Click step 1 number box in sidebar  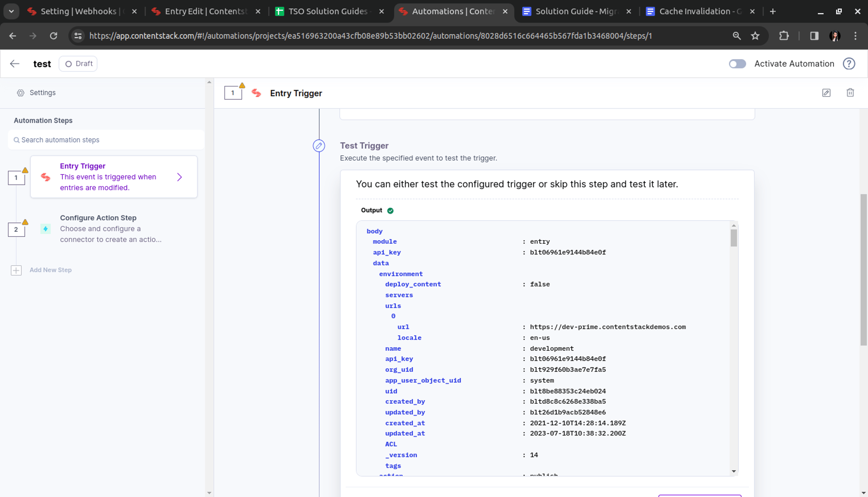click(16, 178)
